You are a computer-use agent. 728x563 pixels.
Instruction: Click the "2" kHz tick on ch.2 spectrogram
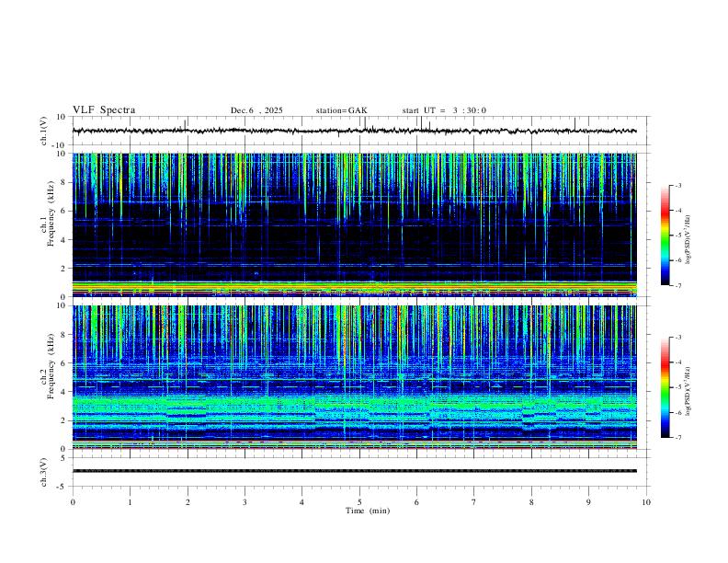pyautogui.click(x=63, y=420)
